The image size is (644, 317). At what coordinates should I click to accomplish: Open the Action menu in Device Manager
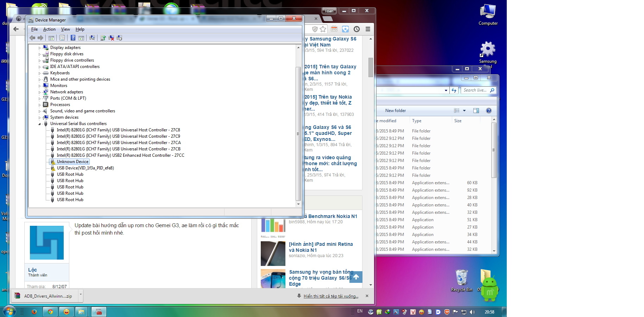[x=49, y=29]
